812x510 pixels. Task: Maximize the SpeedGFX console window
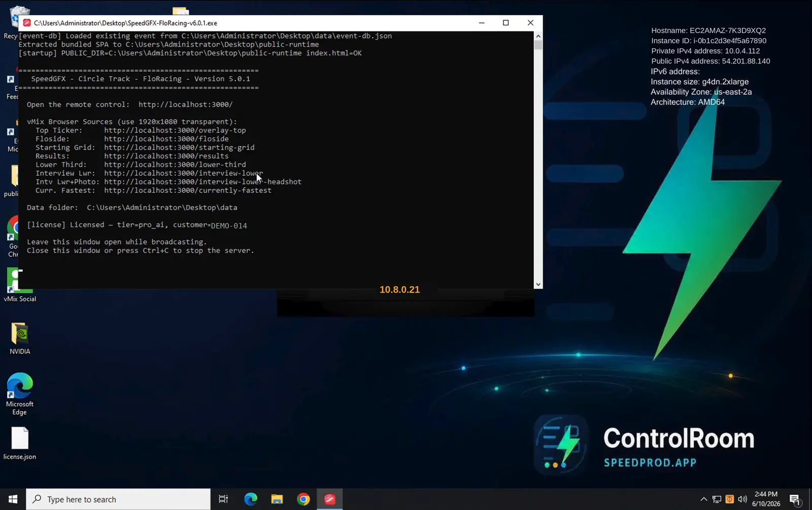point(506,23)
